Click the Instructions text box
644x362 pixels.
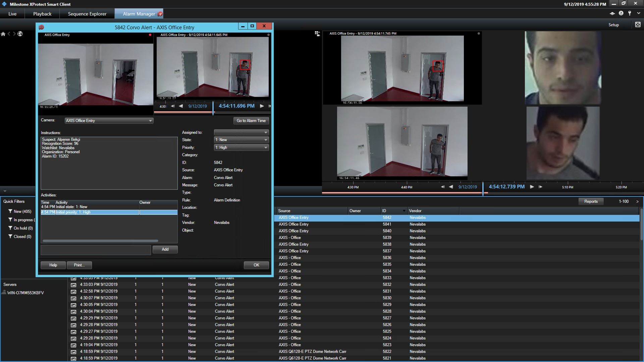click(x=109, y=163)
